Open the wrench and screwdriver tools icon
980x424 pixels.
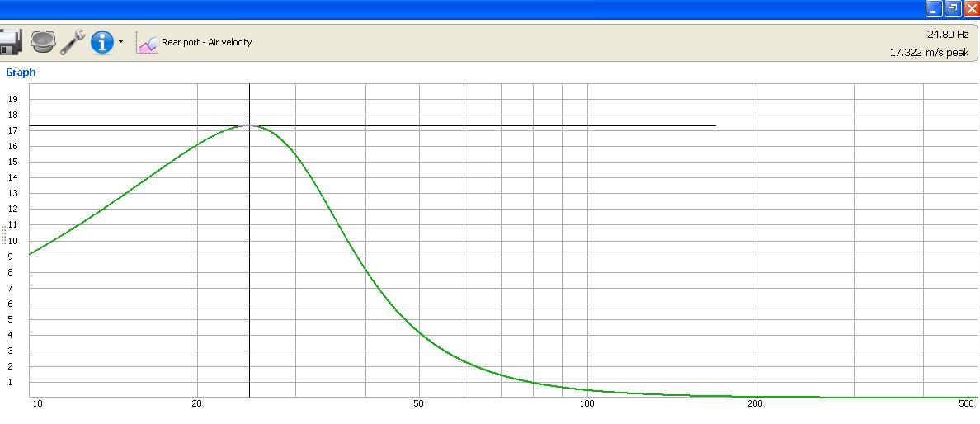coord(73,42)
